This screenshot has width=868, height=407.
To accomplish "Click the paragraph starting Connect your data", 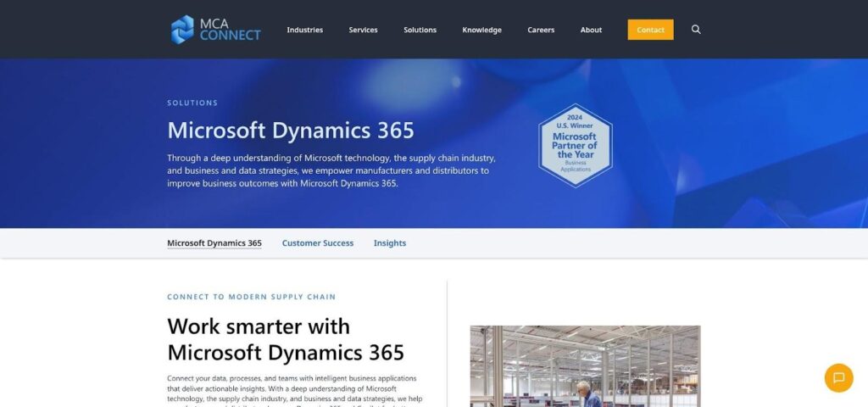I will (295, 390).
